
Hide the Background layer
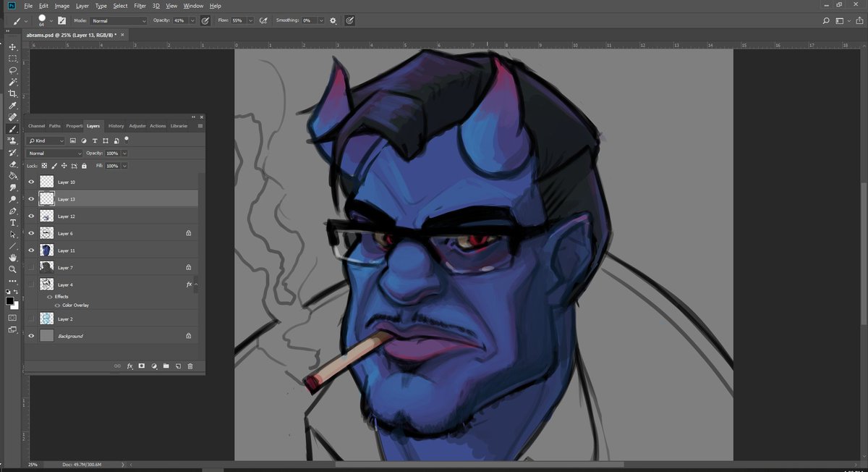coord(31,336)
